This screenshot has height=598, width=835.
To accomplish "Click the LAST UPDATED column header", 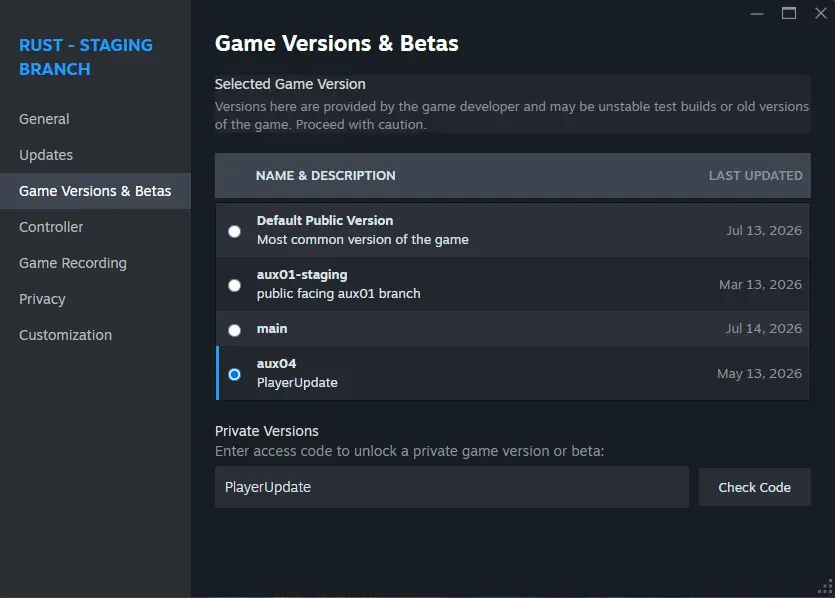I will click(756, 176).
